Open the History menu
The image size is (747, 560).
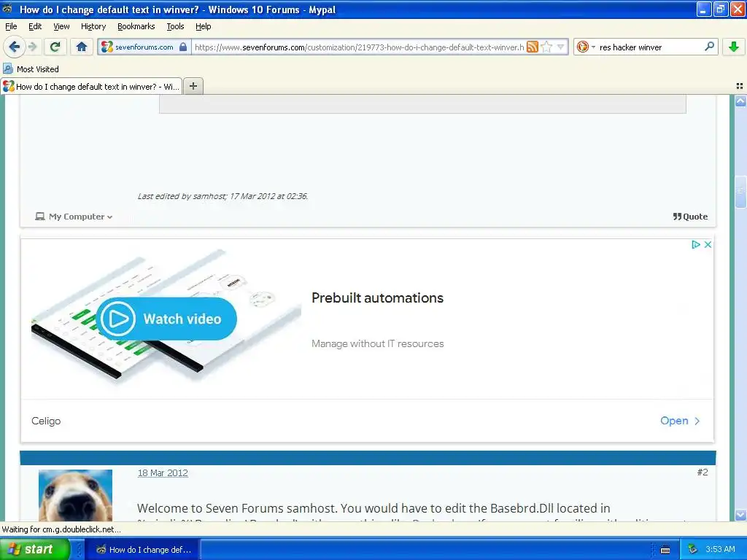[x=93, y=26]
